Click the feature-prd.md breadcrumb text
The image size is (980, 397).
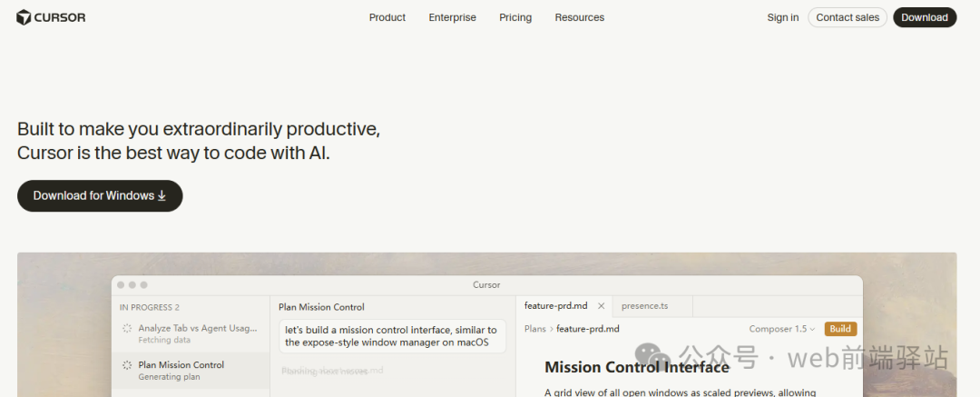[x=587, y=329]
